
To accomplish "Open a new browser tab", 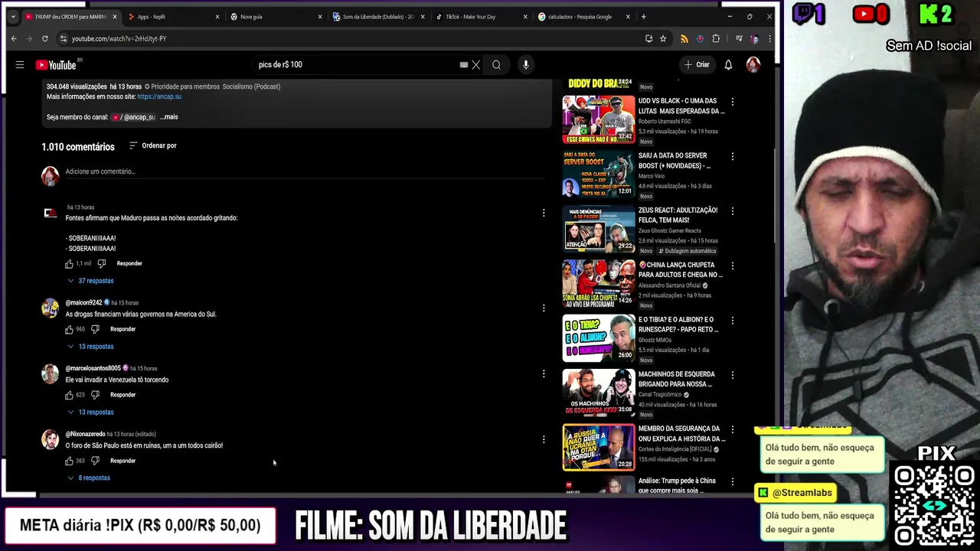I will [x=643, y=16].
